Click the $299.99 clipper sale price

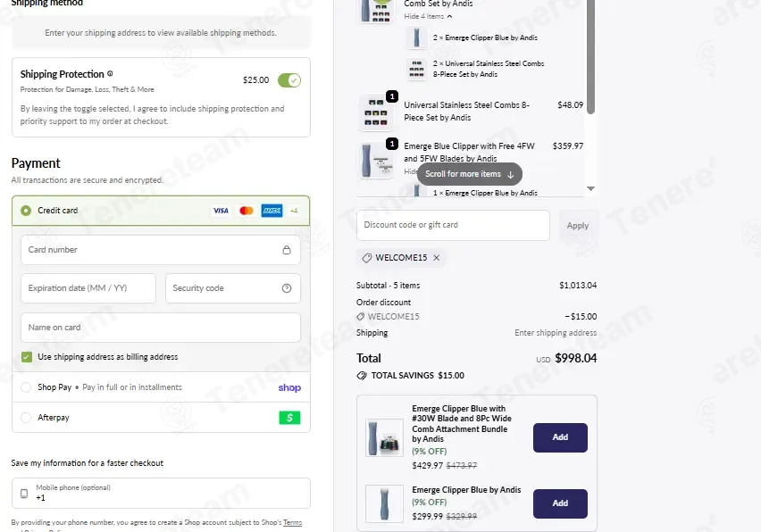click(x=428, y=517)
